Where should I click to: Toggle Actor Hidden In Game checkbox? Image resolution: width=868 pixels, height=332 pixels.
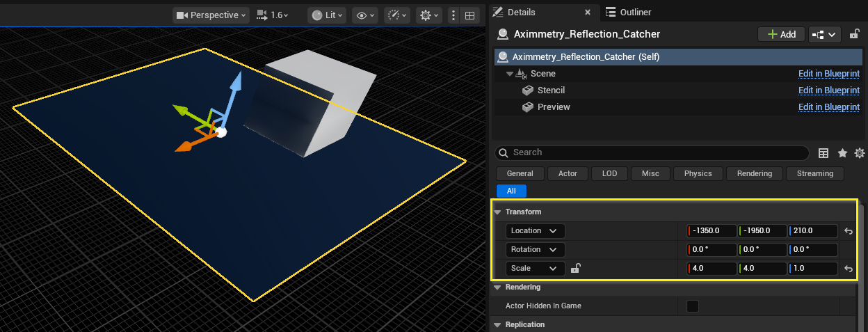[x=693, y=306]
